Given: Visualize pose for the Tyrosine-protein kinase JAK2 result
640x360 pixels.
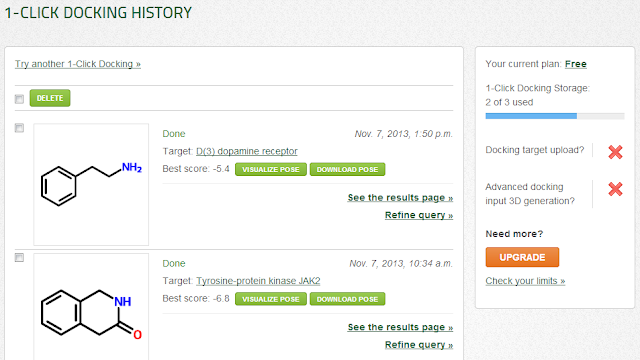Looking at the screenshot, I should coord(271,299).
